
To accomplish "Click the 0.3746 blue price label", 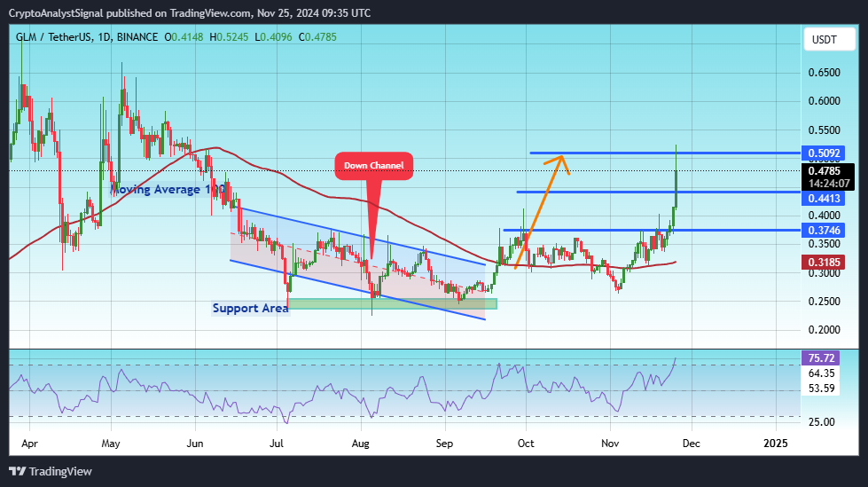I will coord(824,231).
